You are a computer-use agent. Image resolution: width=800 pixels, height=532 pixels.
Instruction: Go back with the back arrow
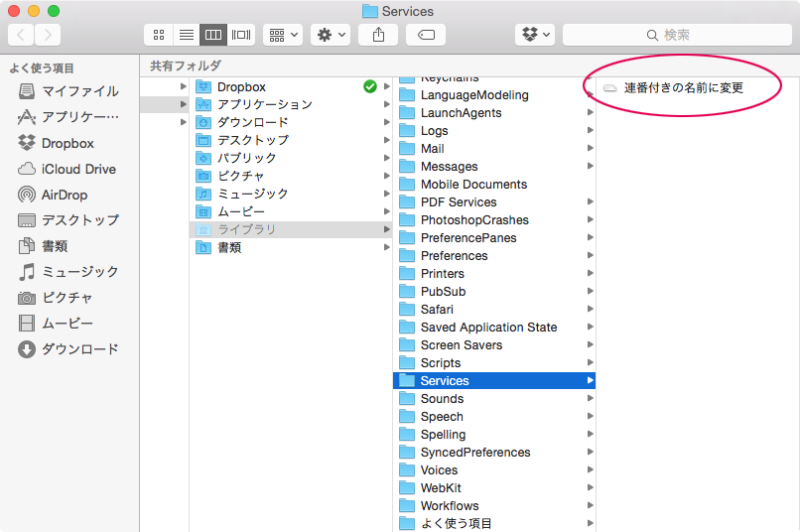click(21, 35)
